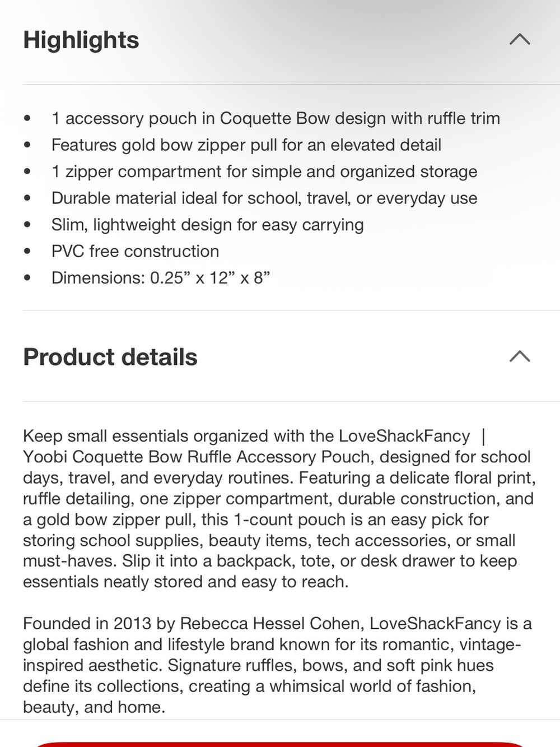
Task: Collapse the Product details chevron
Action: click(520, 356)
